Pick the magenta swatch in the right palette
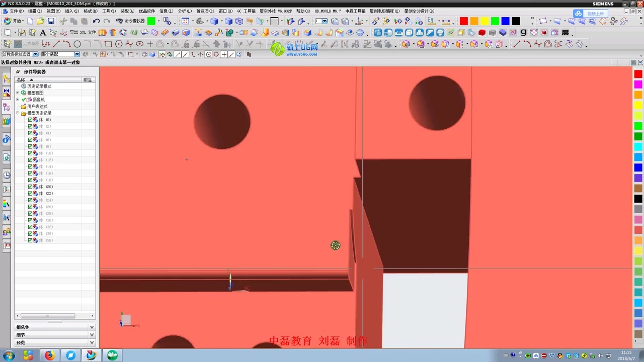Screen dimensions: 644x362 (638, 84)
